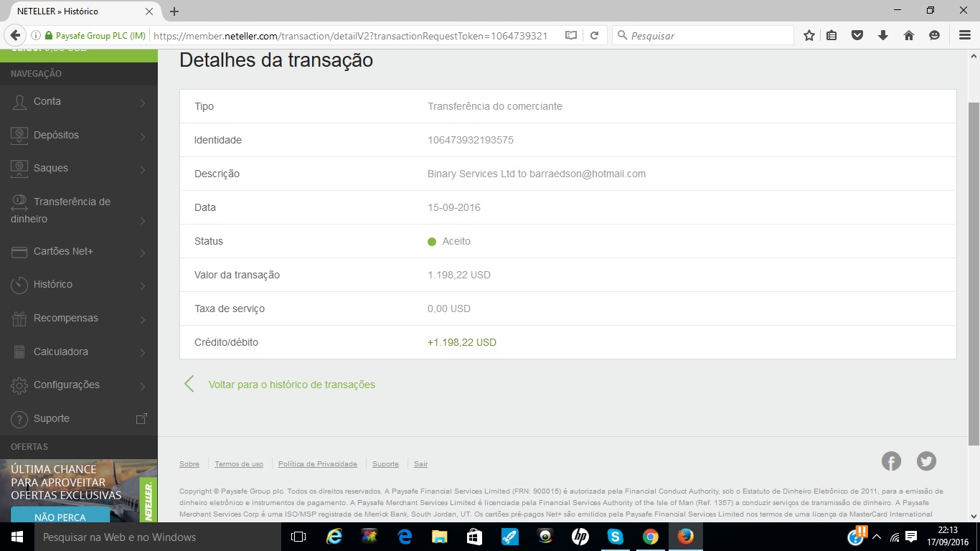Click the Recompensas gift icon
The image size is (980, 551).
tap(19, 318)
